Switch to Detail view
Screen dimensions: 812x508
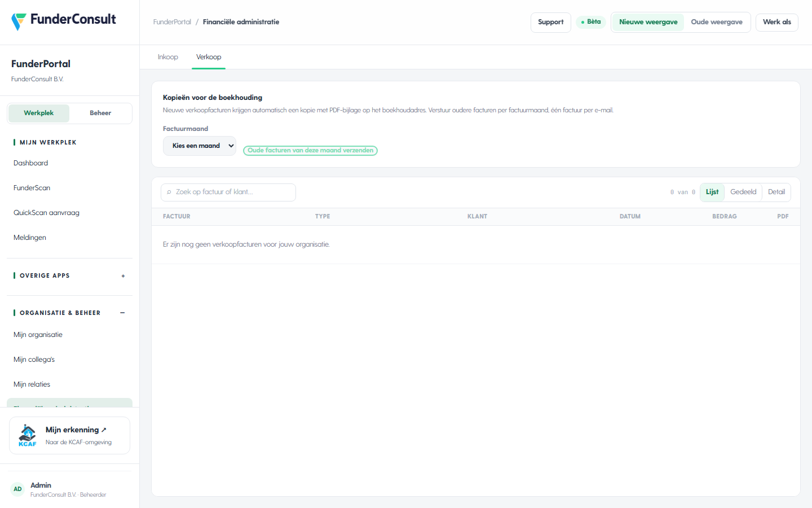[776, 192]
